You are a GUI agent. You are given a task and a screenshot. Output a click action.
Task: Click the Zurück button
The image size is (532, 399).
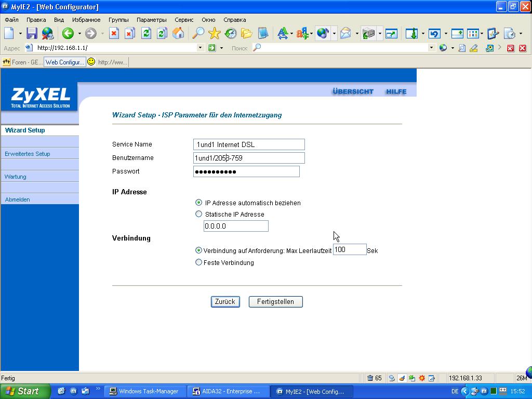point(225,302)
